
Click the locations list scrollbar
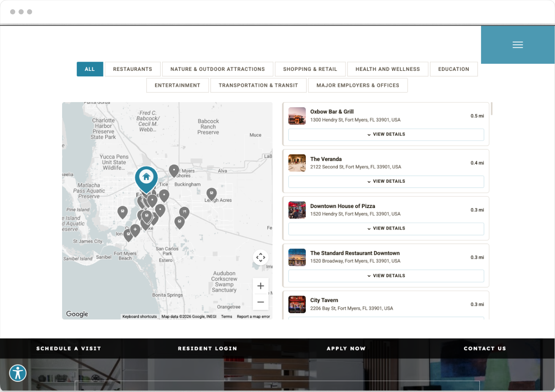tap(492, 108)
